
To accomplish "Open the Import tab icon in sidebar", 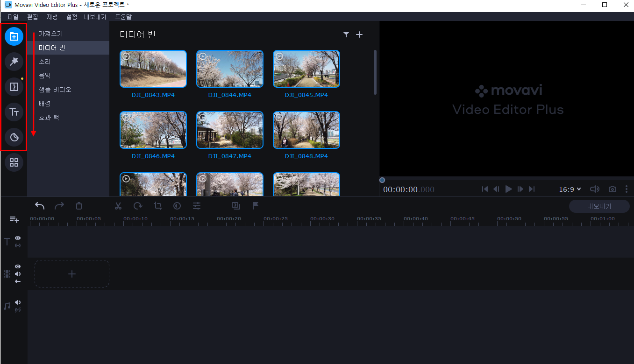I will coord(14,36).
